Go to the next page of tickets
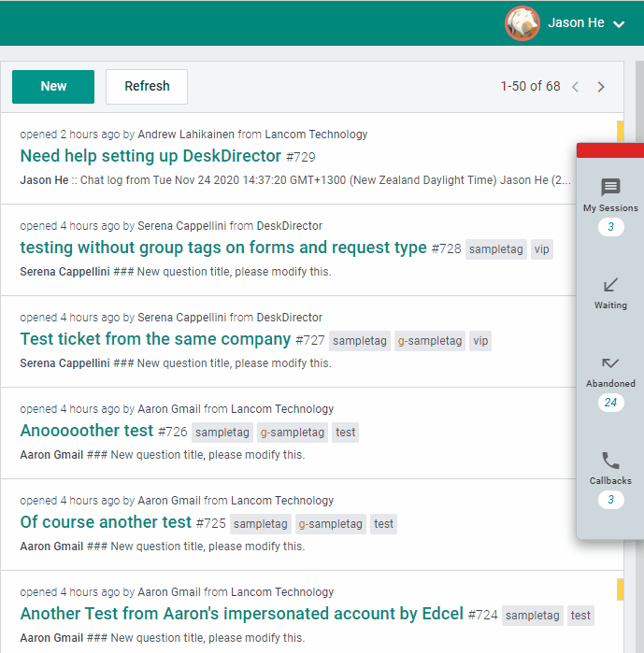This screenshot has width=644, height=653. 601,87
